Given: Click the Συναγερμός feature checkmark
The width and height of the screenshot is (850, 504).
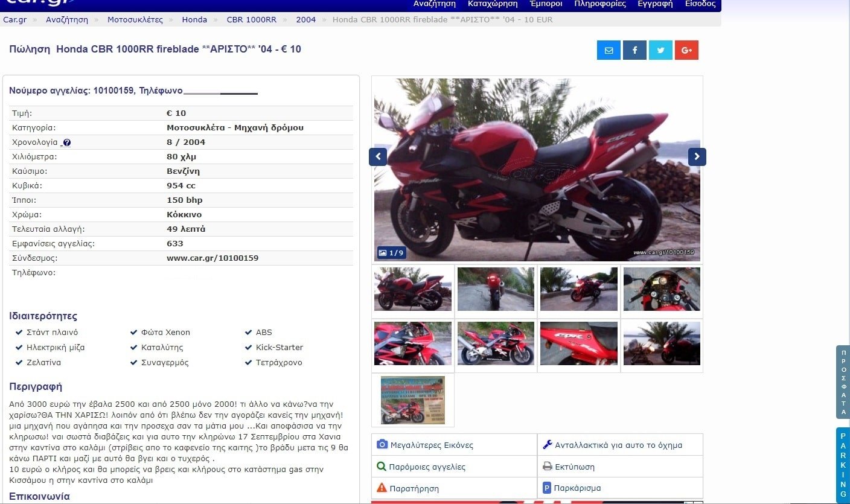Looking at the screenshot, I should click(x=134, y=362).
